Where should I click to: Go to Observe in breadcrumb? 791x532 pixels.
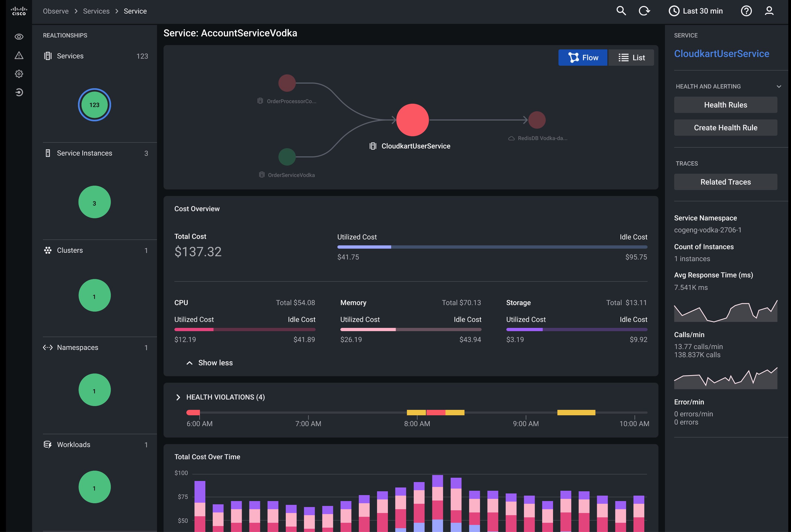56,11
